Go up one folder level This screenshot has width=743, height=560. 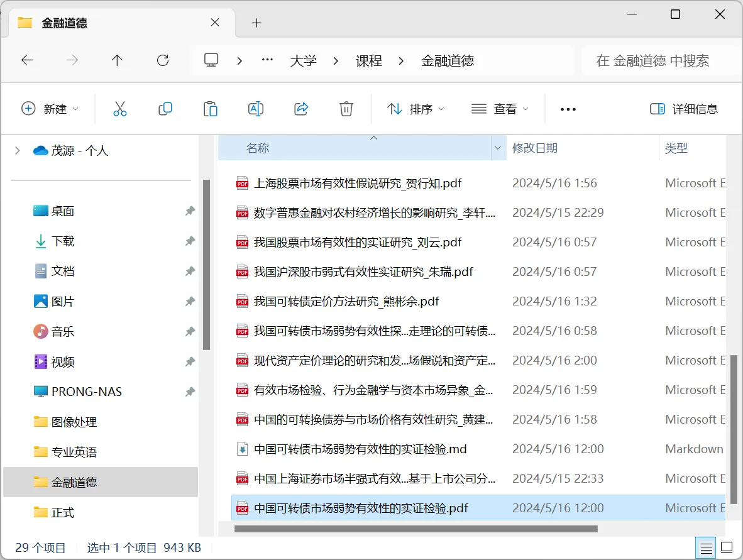[117, 60]
